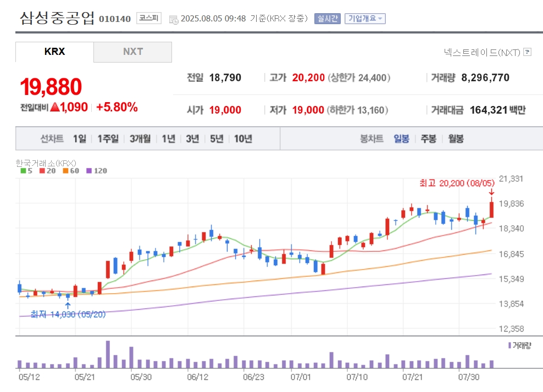Open the 기업개요 dropdown
This screenshot has width=543, height=392.
(x=365, y=18)
